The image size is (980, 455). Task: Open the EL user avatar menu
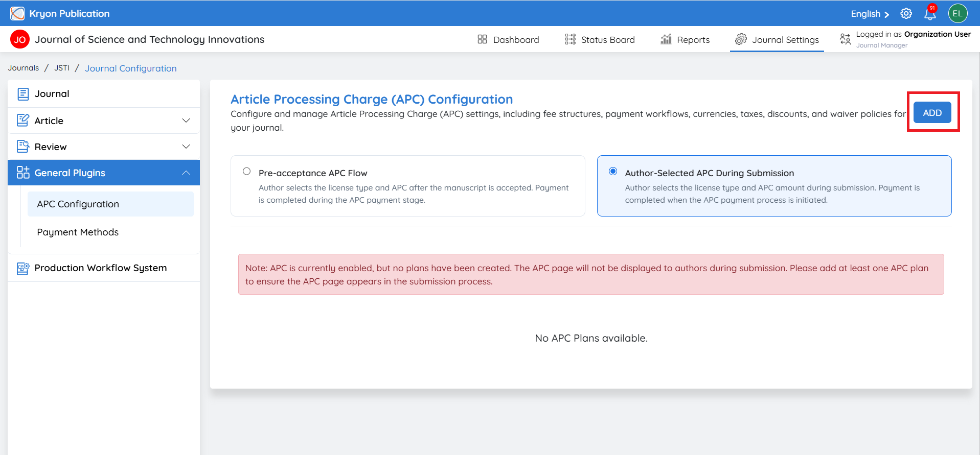[x=958, y=14]
